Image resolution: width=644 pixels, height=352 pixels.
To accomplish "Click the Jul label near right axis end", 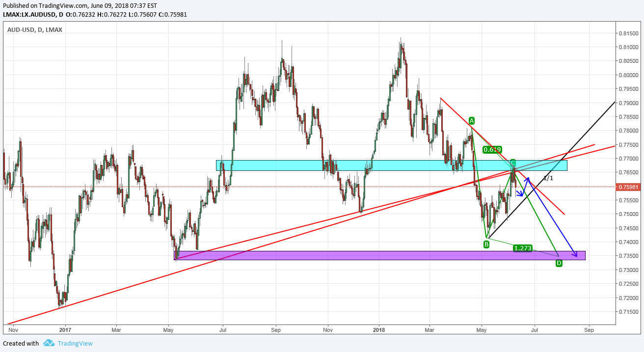I will [535, 330].
